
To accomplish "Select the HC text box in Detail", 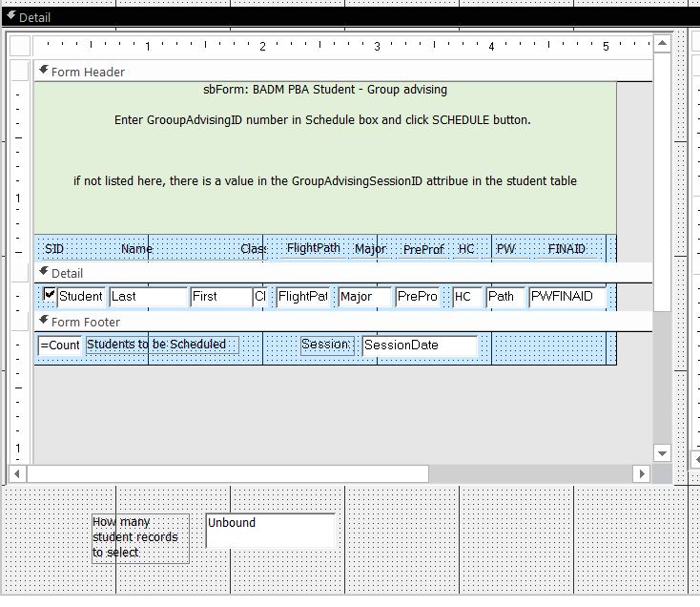I will (x=467, y=297).
